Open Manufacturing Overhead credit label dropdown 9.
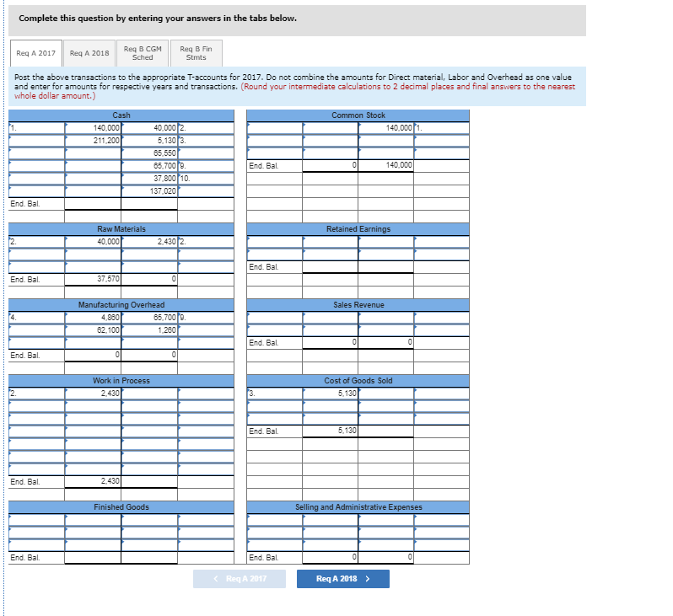The height and width of the screenshot is (616, 673). click(x=206, y=318)
